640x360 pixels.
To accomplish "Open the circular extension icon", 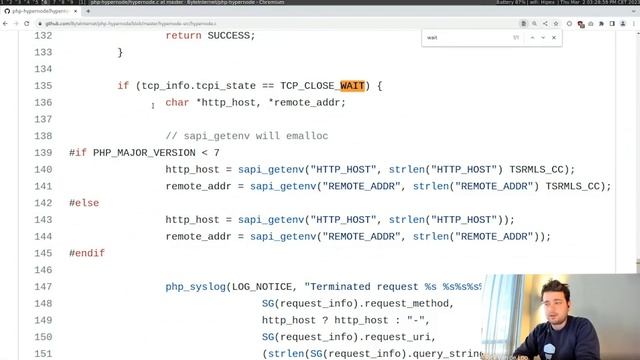I will [569, 24].
